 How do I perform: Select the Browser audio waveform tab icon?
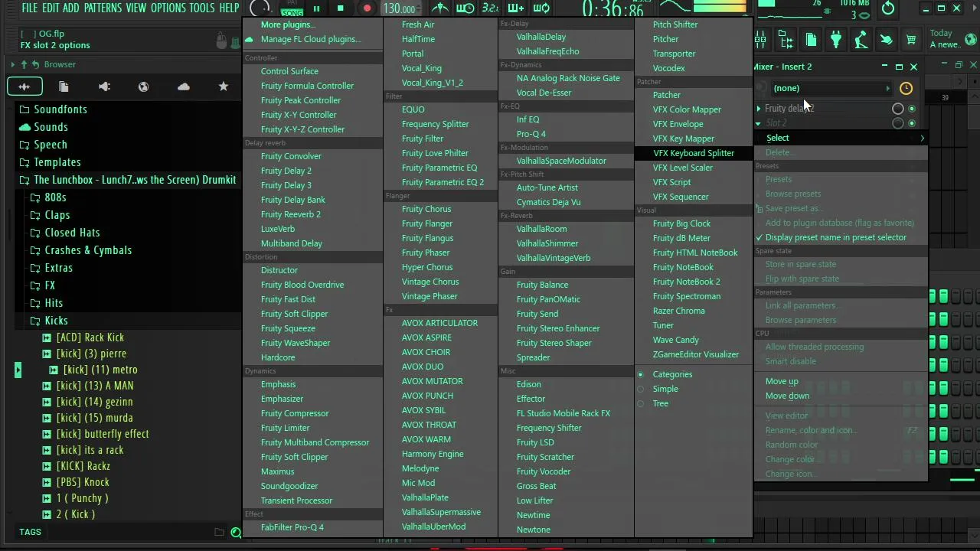24,86
